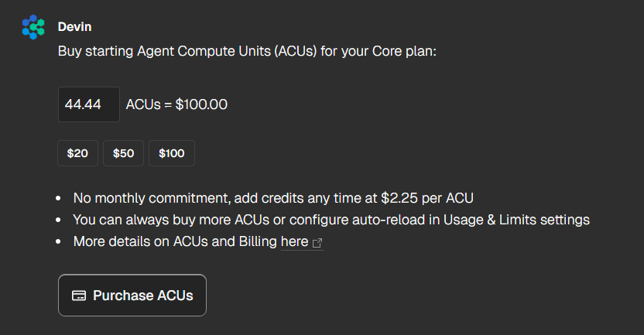Select the $20 preset amount

[x=77, y=153]
